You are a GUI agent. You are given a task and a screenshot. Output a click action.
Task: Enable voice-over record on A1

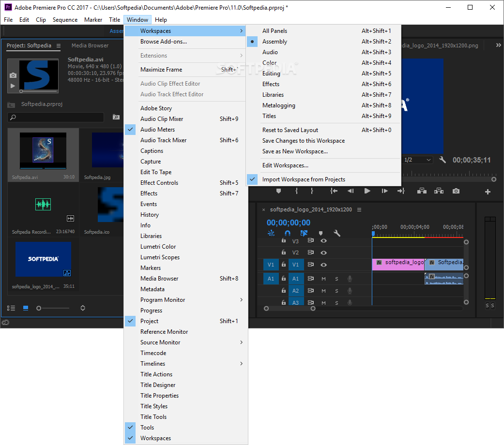pyautogui.click(x=350, y=279)
